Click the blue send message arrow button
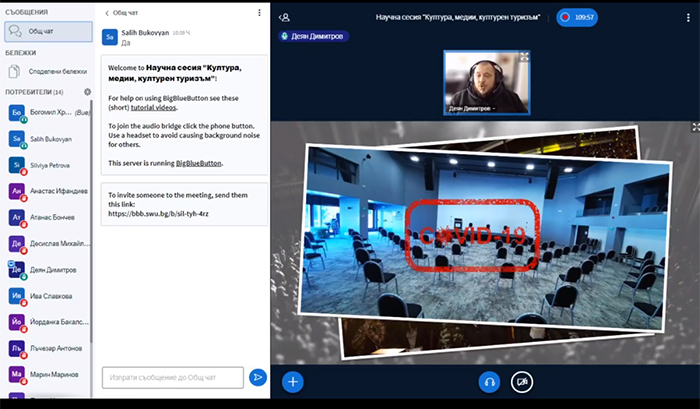The height and width of the screenshot is (409, 700). 258,378
